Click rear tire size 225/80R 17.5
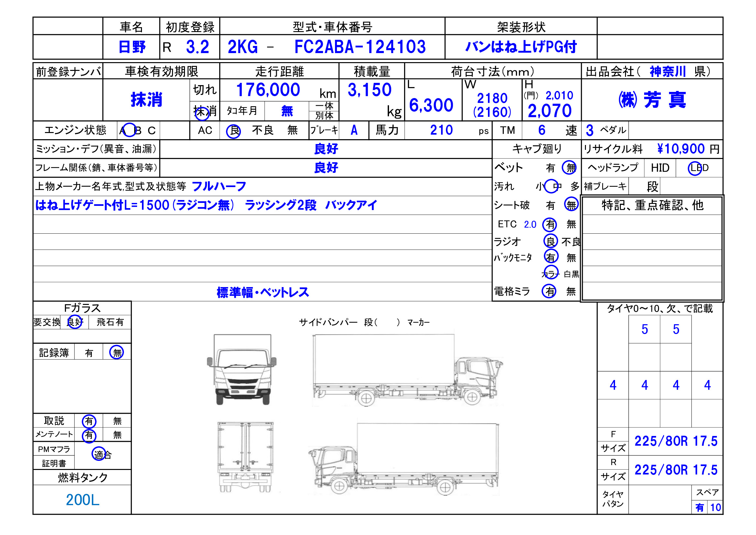 tap(676, 470)
